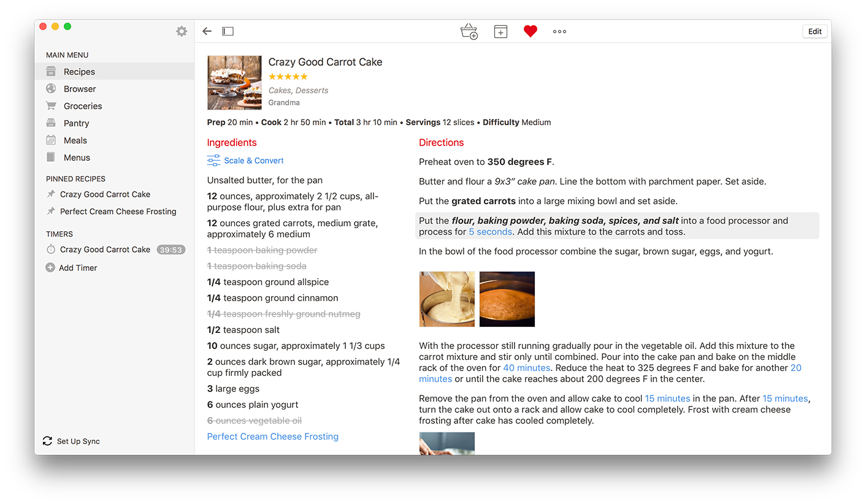Open Scale & Convert options

coord(245,161)
